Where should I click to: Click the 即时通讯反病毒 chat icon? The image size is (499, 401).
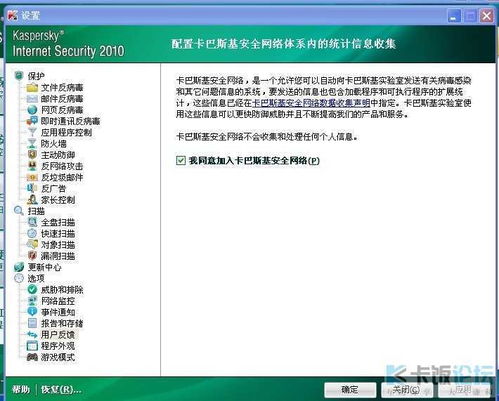[x=32, y=121]
